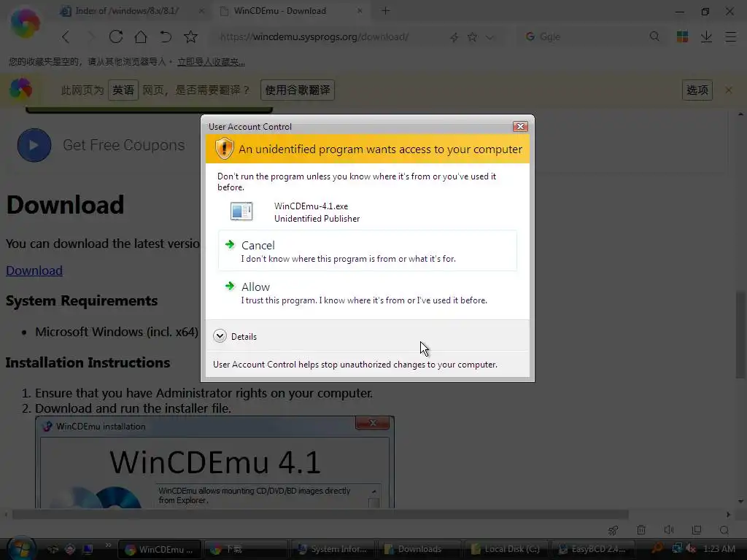Click the 1:23 AM taskbar clock
Screen dimensions: 747x560
coord(719,549)
